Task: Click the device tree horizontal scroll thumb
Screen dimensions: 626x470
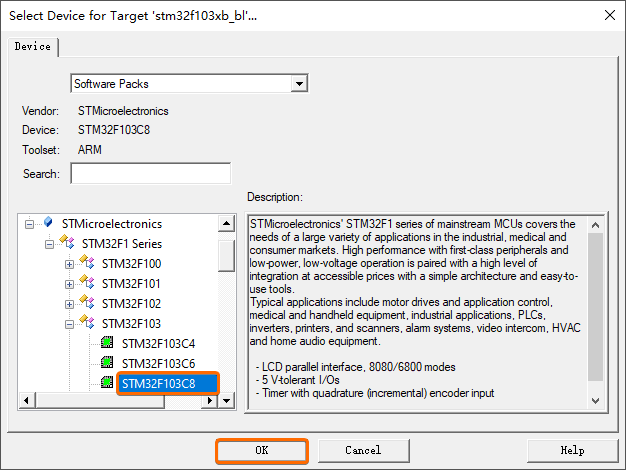Action: point(100,401)
